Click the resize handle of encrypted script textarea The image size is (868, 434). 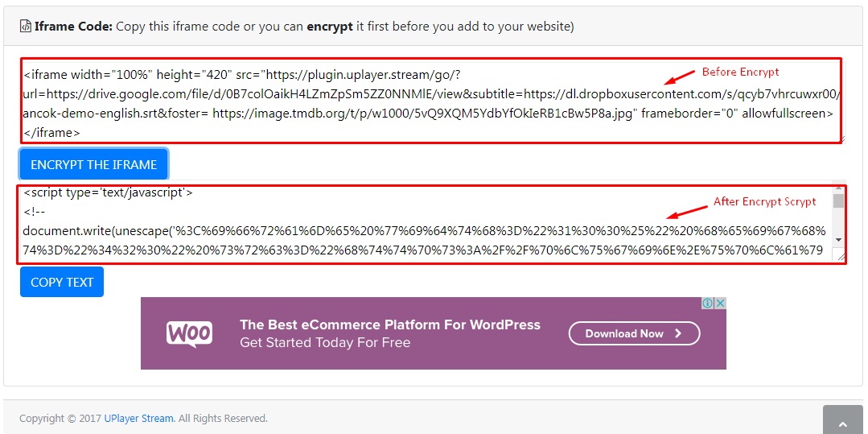pos(841,257)
